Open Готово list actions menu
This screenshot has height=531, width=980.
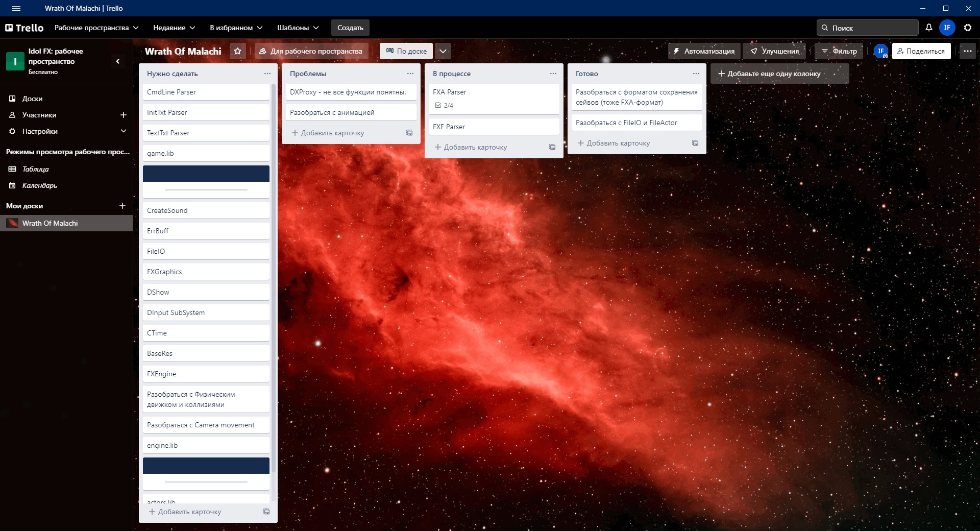(696, 74)
